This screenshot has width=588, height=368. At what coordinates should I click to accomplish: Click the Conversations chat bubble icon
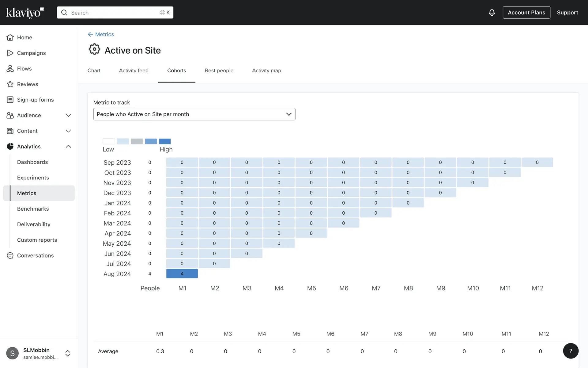10,255
